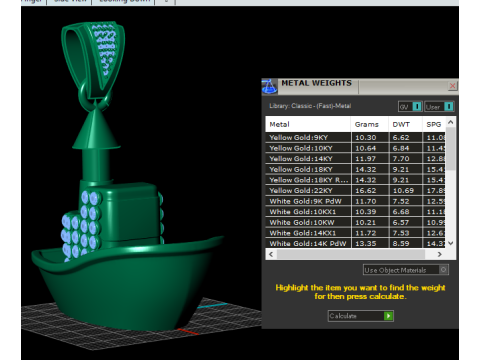Click the 13.35 grams value
The image size is (480, 360).
[x=366, y=243]
